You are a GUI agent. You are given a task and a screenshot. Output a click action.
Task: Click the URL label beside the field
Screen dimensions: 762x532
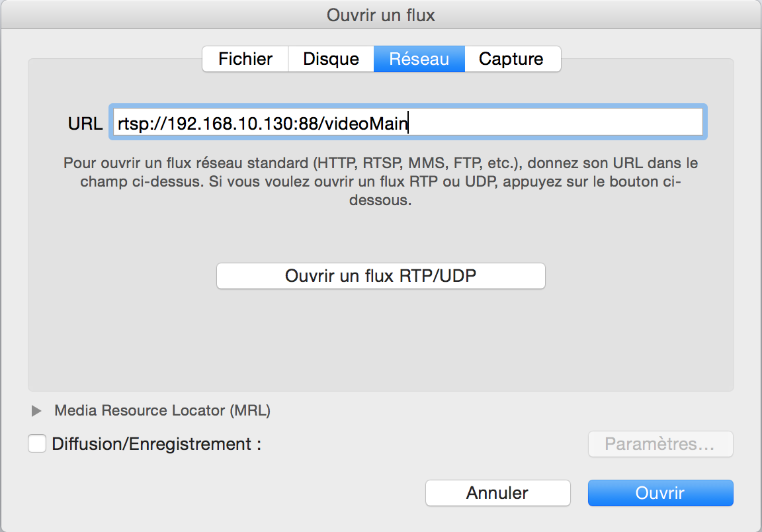click(x=85, y=123)
